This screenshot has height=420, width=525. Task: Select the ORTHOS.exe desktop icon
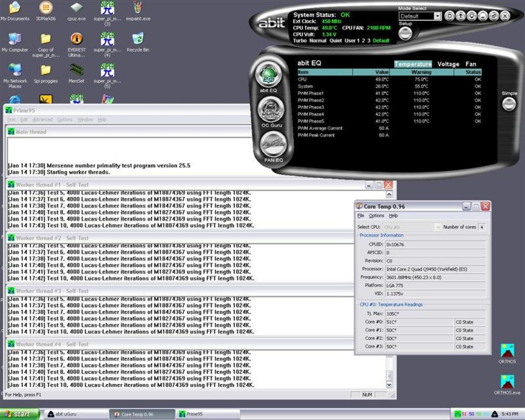(x=507, y=385)
